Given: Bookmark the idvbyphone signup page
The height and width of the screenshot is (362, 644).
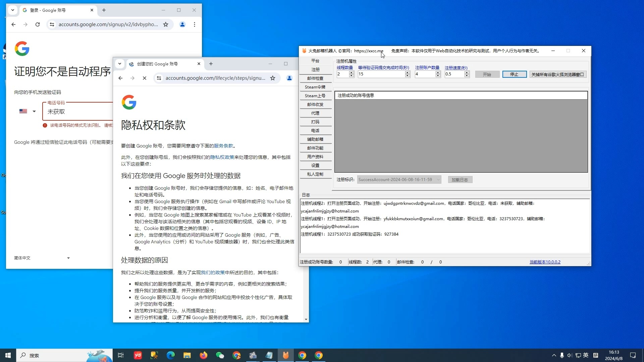Looking at the screenshot, I should coord(166,24).
